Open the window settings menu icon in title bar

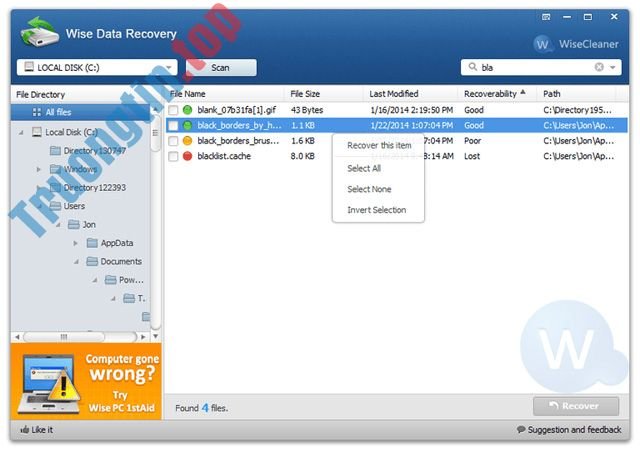coord(546,17)
